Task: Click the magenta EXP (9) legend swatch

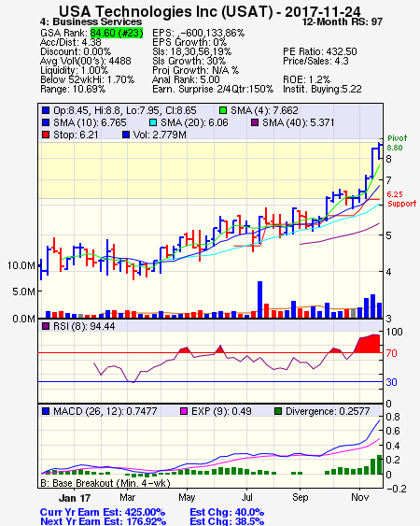Action: tap(184, 411)
